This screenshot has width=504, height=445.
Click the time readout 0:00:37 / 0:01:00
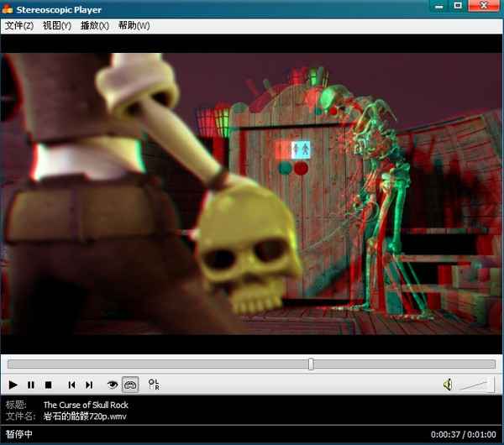pos(463,435)
